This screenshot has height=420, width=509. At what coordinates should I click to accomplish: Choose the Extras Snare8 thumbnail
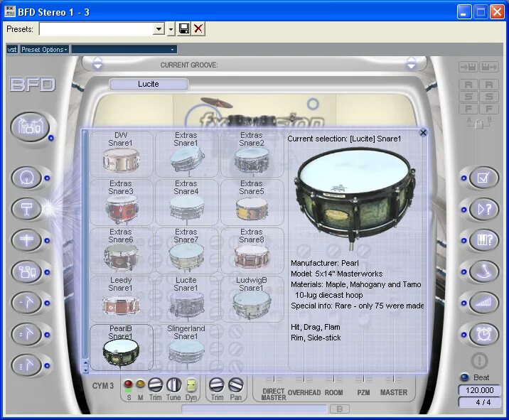point(252,251)
